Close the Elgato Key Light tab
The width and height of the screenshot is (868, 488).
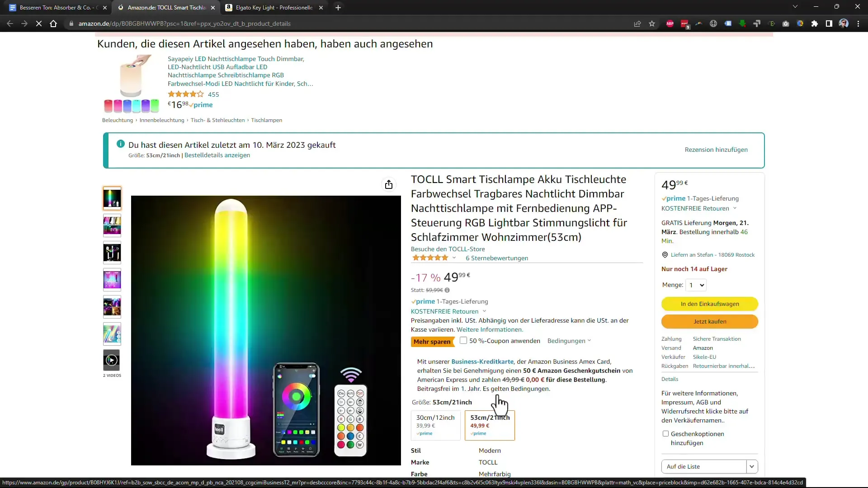321,7
